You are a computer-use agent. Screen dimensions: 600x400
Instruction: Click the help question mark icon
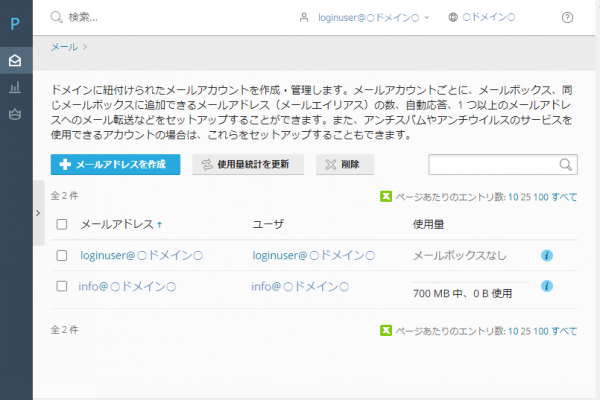pos(568,17)
